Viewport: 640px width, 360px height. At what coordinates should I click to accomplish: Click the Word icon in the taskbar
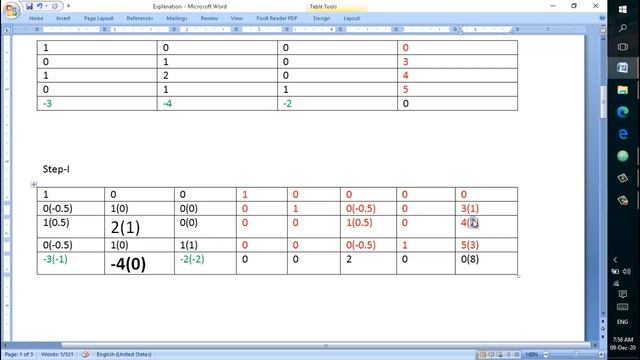623,68
